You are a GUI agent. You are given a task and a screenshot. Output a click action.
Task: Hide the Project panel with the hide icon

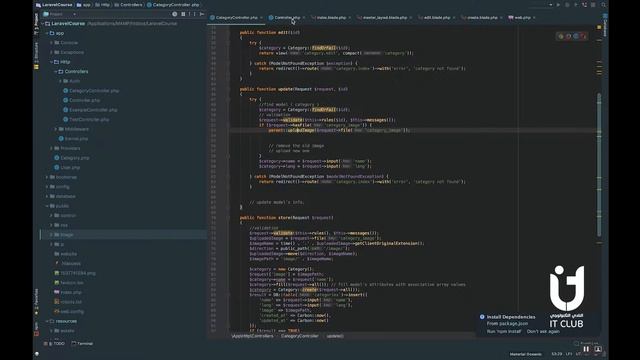point(202,14)
